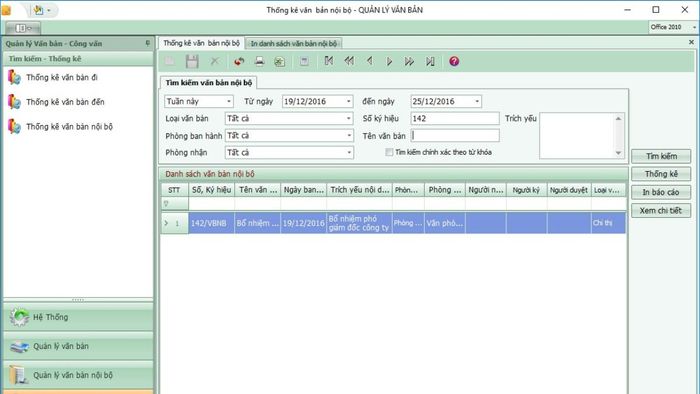
Task: Select the 19/12/2016 cell in grid
Action: pyautogui.click(x=304, y=223)
